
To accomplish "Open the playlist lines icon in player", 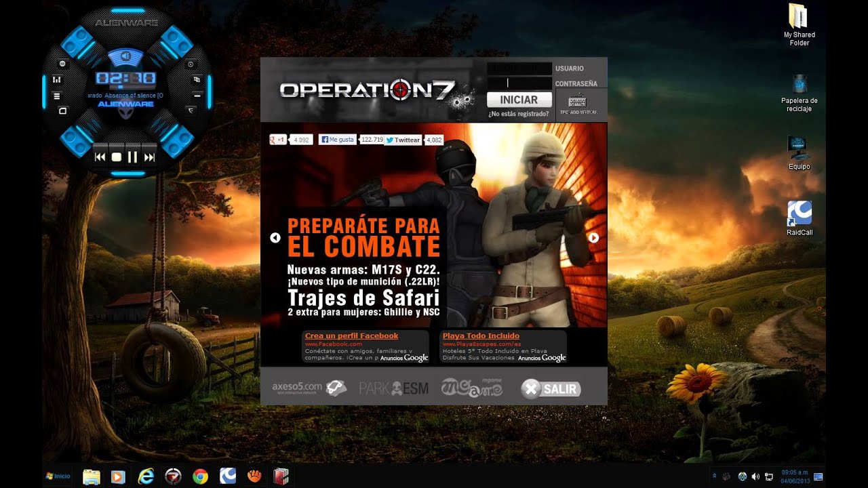I will click(x=57, y=96).
